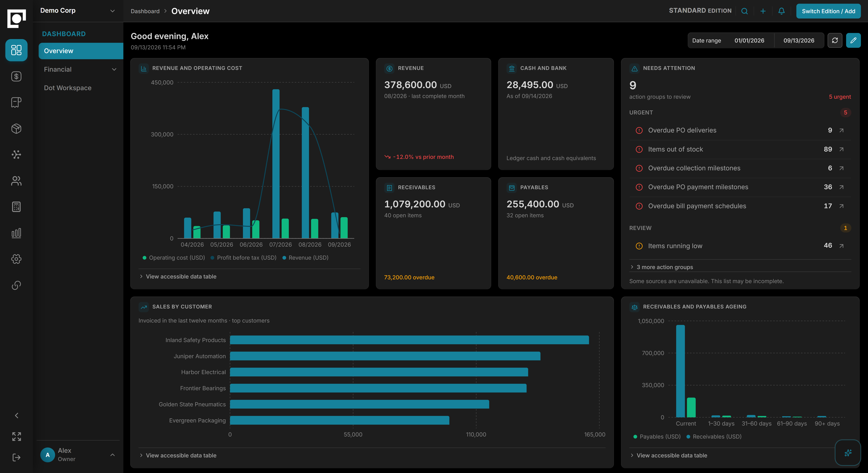868x473 pixels.
Task: Toggle Revenue (USD) legend series
Action: (x=305, y=258)
